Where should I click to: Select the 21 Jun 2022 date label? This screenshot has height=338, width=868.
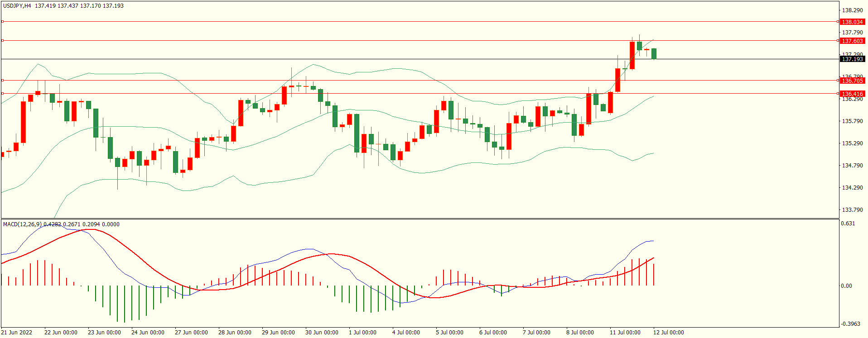[17, 333]
